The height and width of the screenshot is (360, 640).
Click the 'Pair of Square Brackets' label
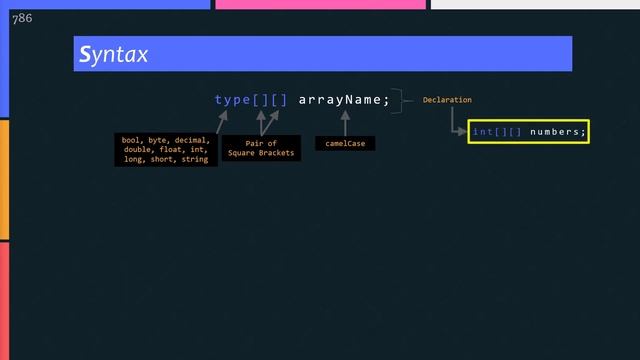pyautogui.click(x=261, y=148)
